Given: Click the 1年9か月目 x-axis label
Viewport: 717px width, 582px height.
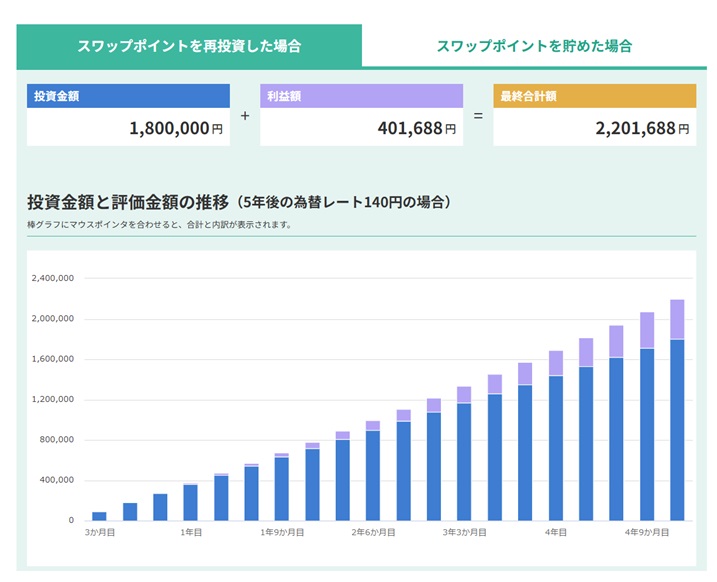Looking at the screenshot, I should pos(282,532).
